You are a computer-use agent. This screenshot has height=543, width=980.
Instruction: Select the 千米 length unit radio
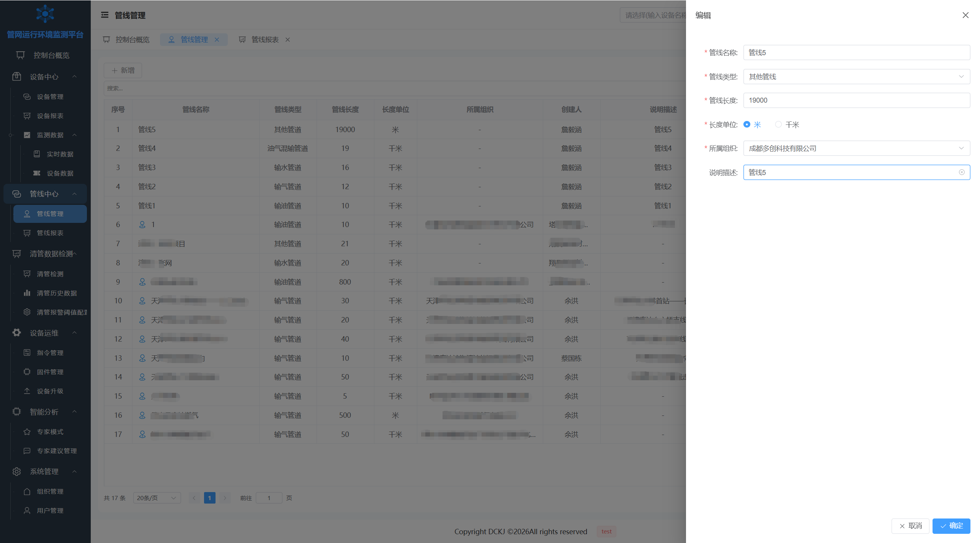tap(778, 124)
